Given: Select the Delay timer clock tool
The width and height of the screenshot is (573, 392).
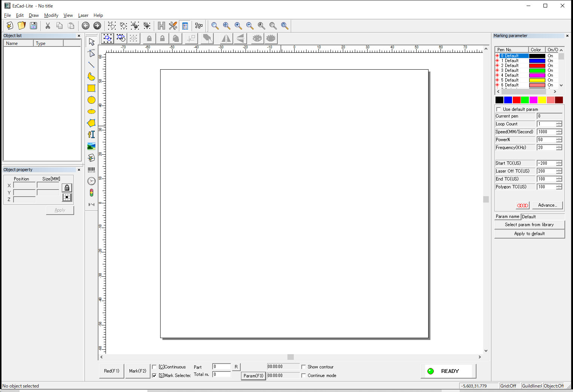Looking at the screenshot, I should 91,181.
